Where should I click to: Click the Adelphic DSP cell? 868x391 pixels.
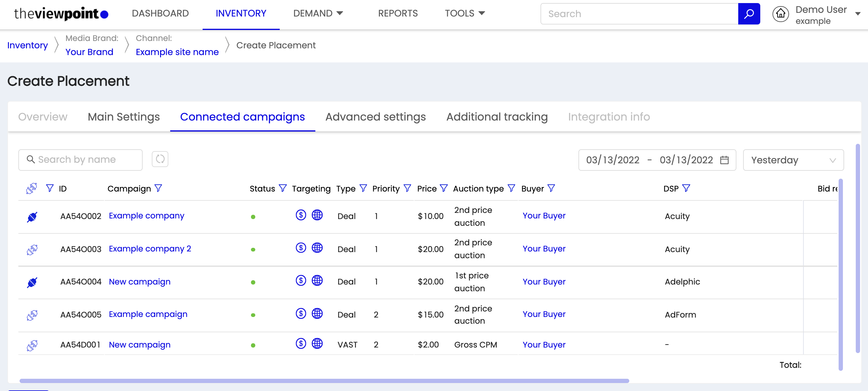[682, 281]
